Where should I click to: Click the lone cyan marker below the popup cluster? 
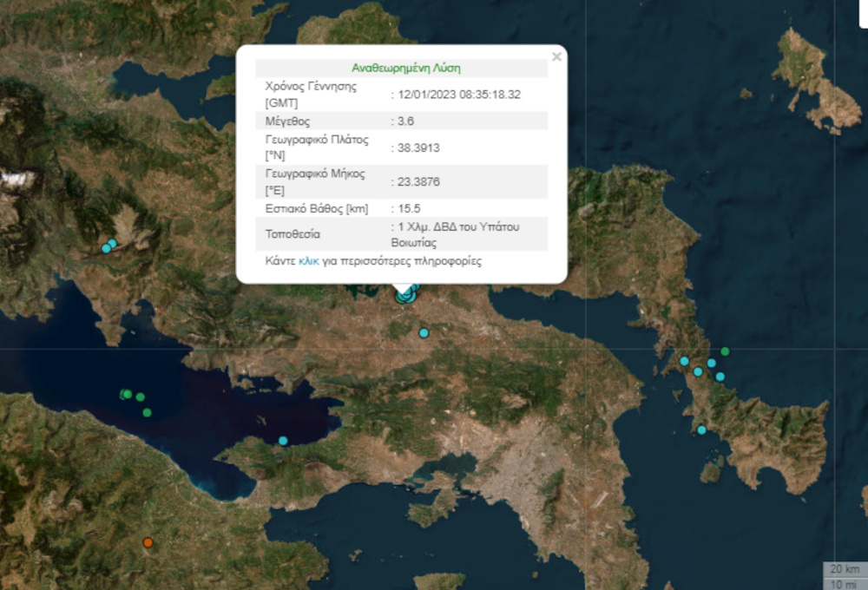click(424, 333)
